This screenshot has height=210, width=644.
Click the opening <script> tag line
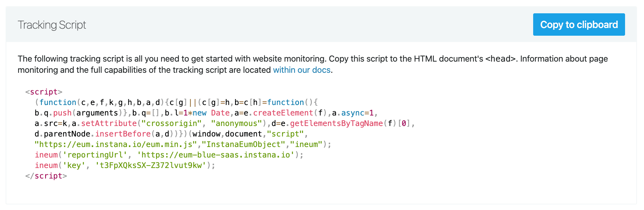(44, 92)
